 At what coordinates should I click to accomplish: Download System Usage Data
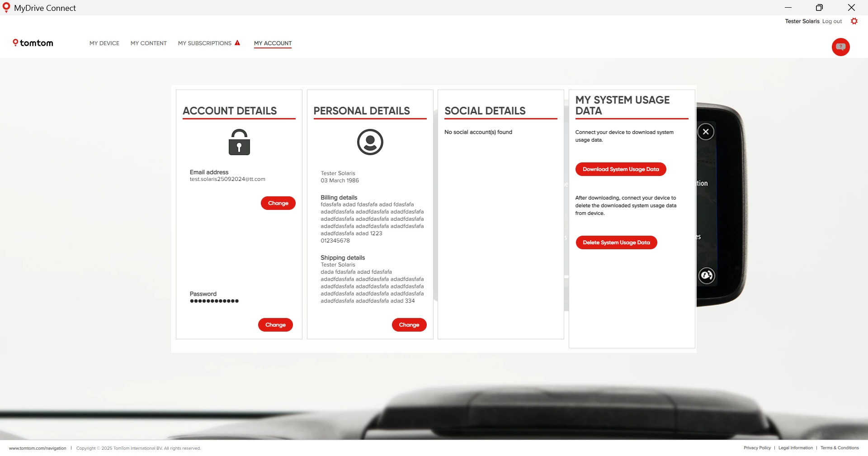click(x=621, y=169)
